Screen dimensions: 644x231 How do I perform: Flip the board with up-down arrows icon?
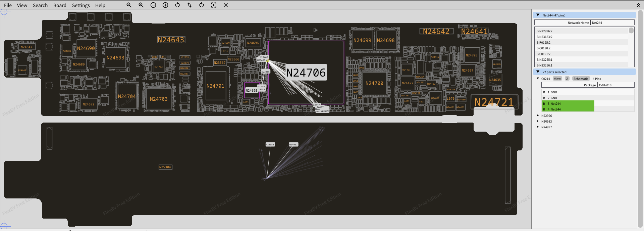coord(190,5)
